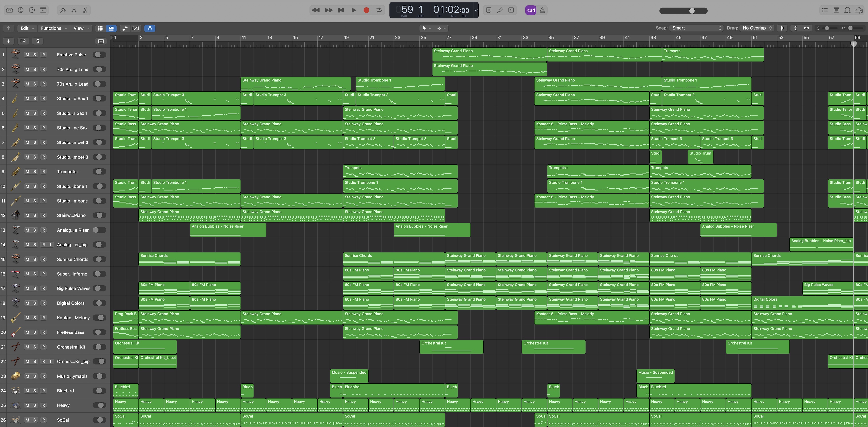Viewport: 868px width, 427px height.
Task: Mute the Bluebird track
Action: [27, 391]
